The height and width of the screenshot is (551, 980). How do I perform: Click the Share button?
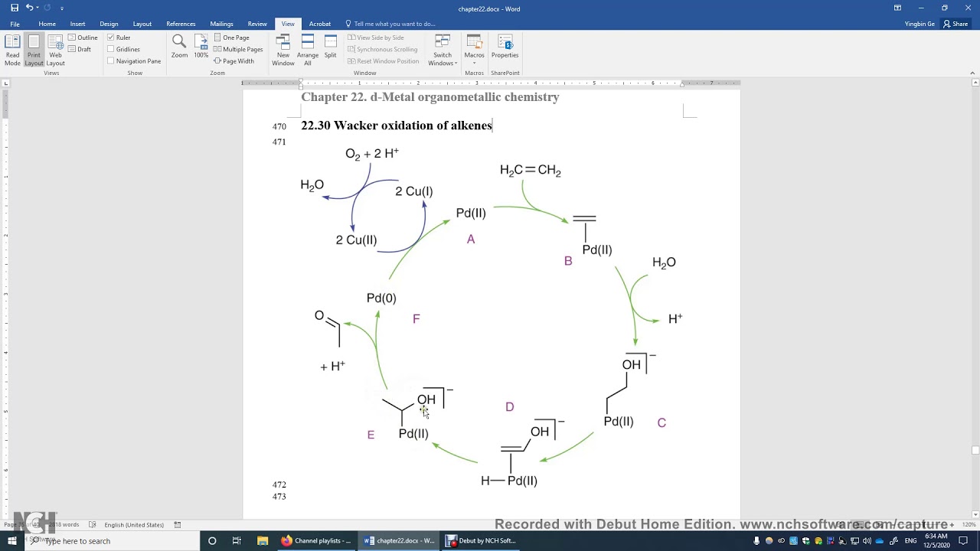click(957, 24)
